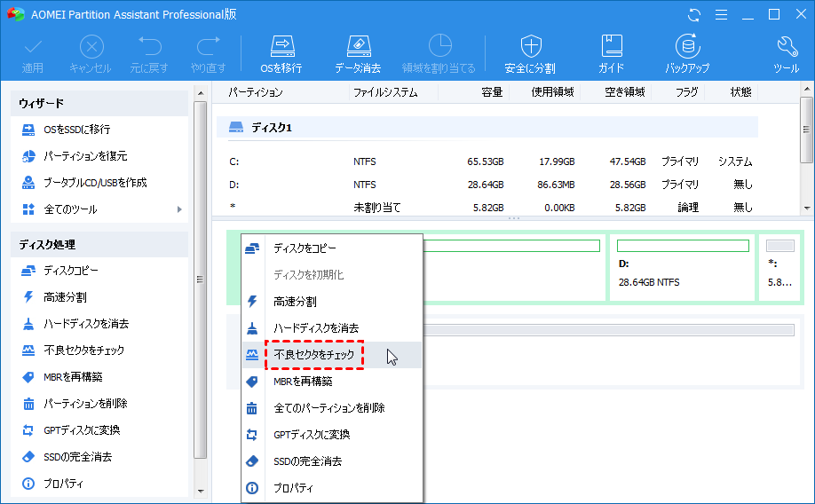
Task: Click SSDの完全消去 in context menu
Action: pyautogui.click(x=332, y=461)
